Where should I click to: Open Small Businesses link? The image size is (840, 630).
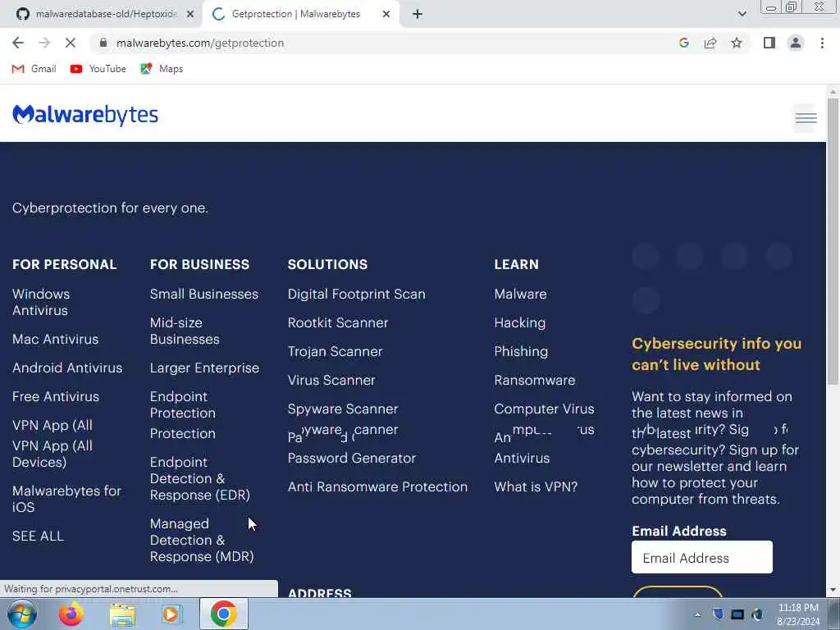204,294
